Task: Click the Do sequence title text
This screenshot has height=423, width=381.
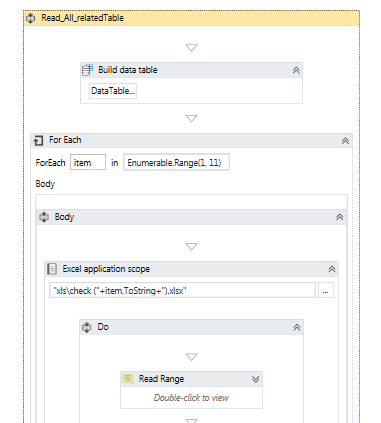Action: 103,327
